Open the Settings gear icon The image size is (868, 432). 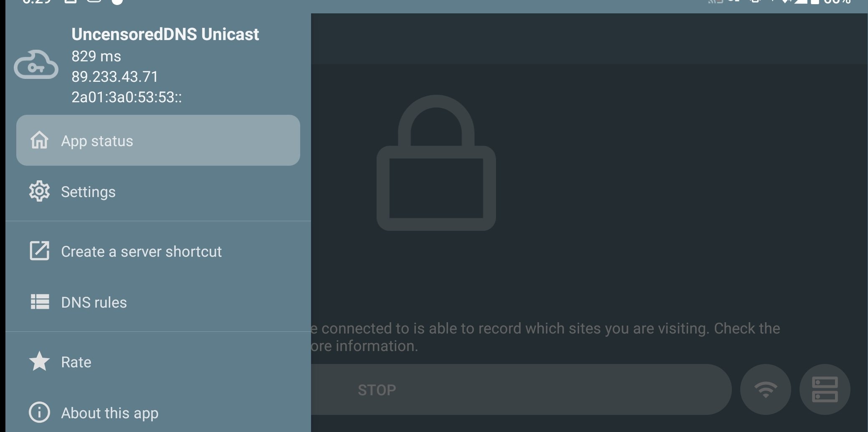point(39,191)
